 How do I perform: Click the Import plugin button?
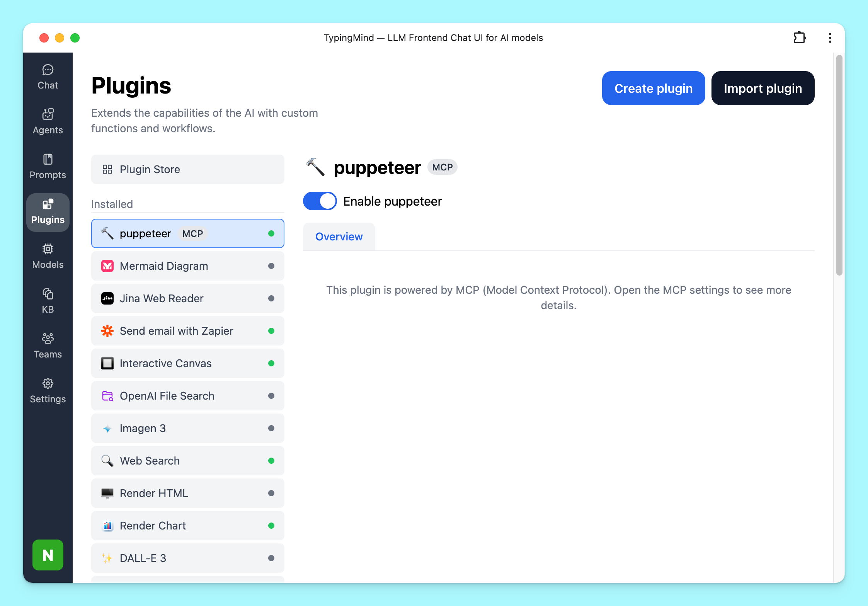point(763,88)
